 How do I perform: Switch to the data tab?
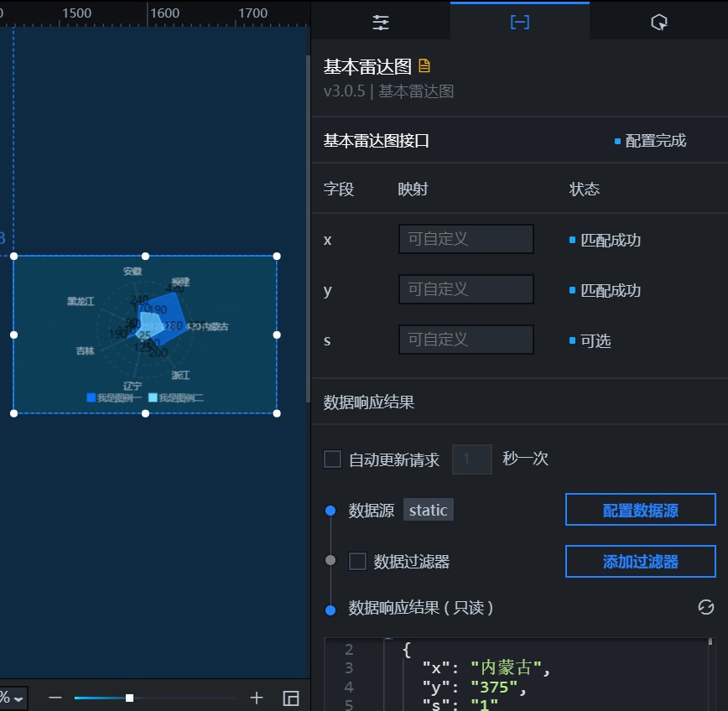point(519,22)
